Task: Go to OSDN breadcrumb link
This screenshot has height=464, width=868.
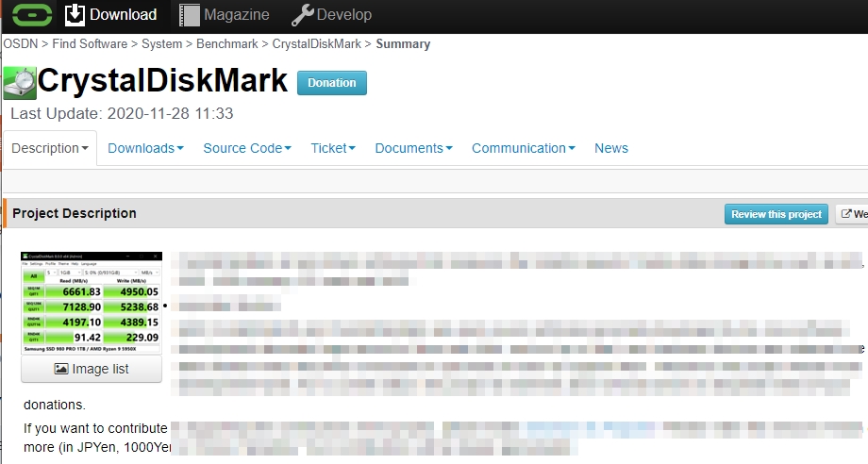Action: coord(21,43)
